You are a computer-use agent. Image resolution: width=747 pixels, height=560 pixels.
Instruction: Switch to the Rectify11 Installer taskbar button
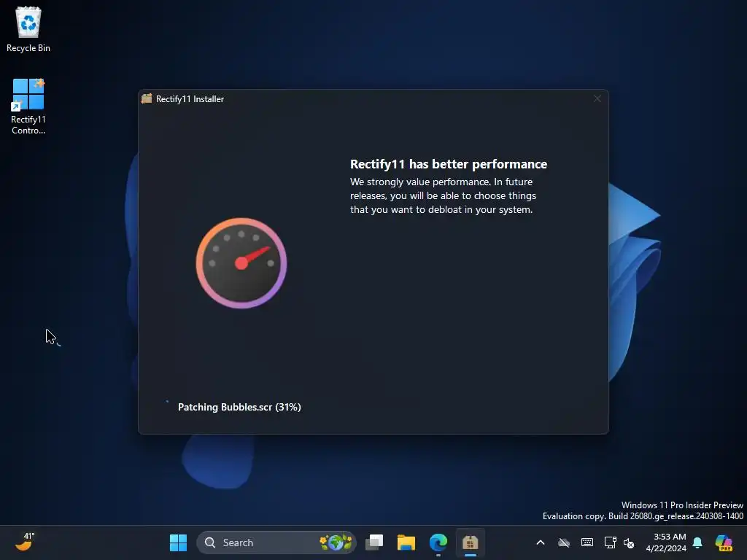471,542
